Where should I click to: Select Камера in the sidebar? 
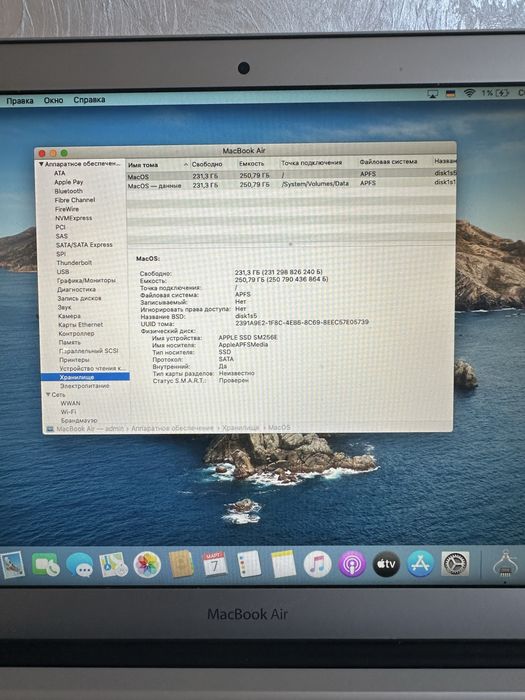(x=69, y=316)
